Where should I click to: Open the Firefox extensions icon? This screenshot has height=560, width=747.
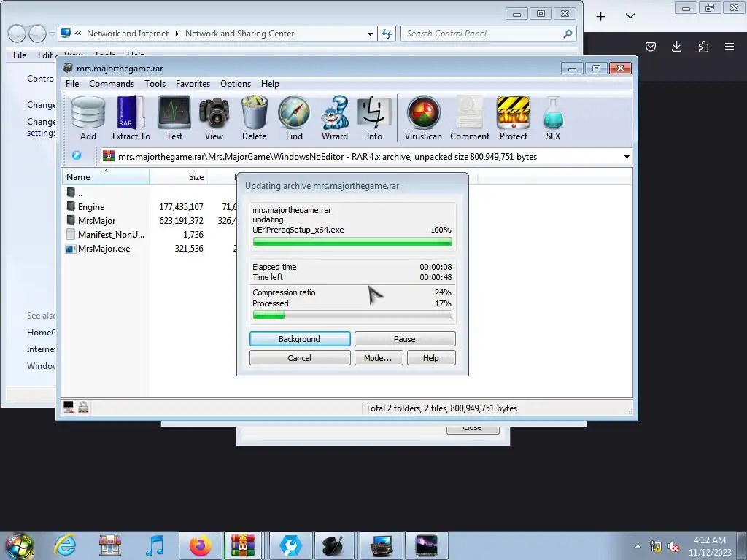point(703,47)
